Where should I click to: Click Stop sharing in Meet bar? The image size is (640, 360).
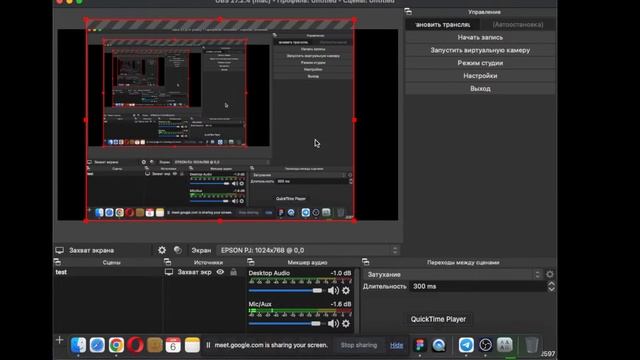point(358,345)
